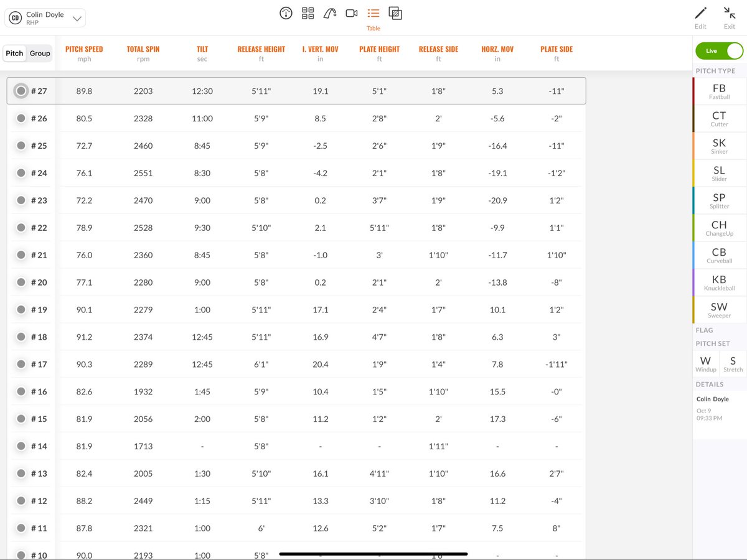747x560 pixels.
Task: Open the pitch trajectory view icon
Action: [330, 13]
